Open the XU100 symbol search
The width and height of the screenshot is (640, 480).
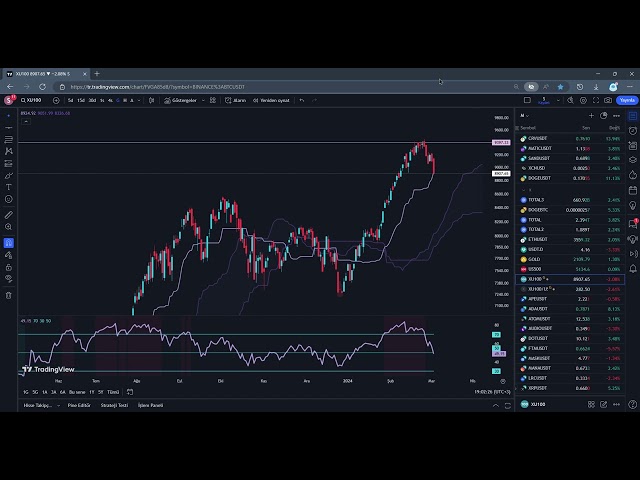[x=32, y=100]
